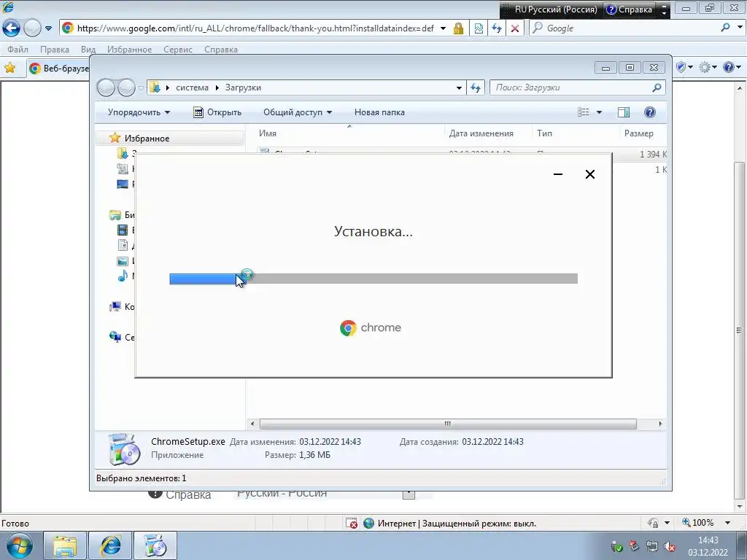Click RU Русский language bar indicator

tap(555, 9)
